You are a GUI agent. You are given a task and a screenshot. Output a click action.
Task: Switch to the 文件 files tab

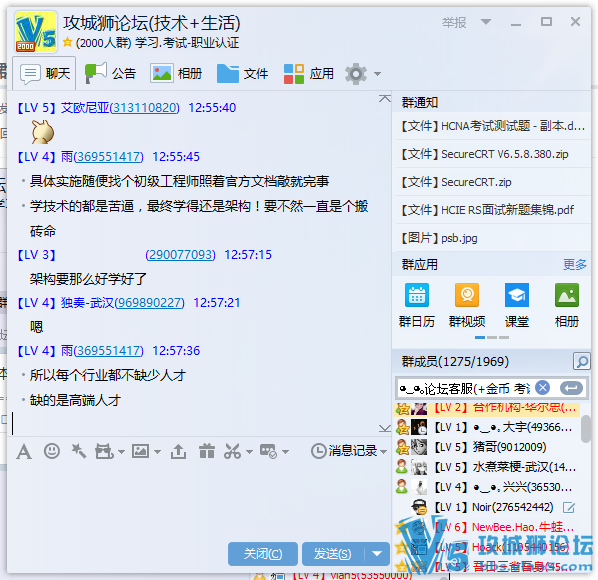pos(243,73)
